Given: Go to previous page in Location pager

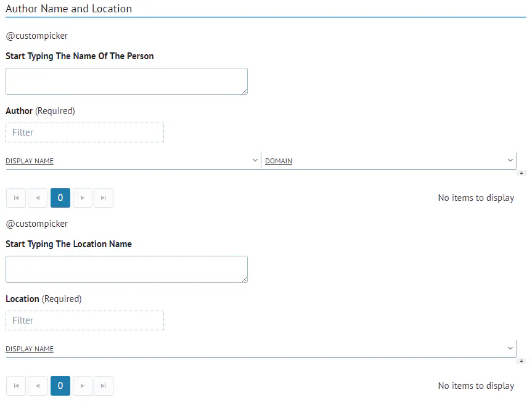Looking at the screenshot, I should pyautogui.click(x=38, y=386).
